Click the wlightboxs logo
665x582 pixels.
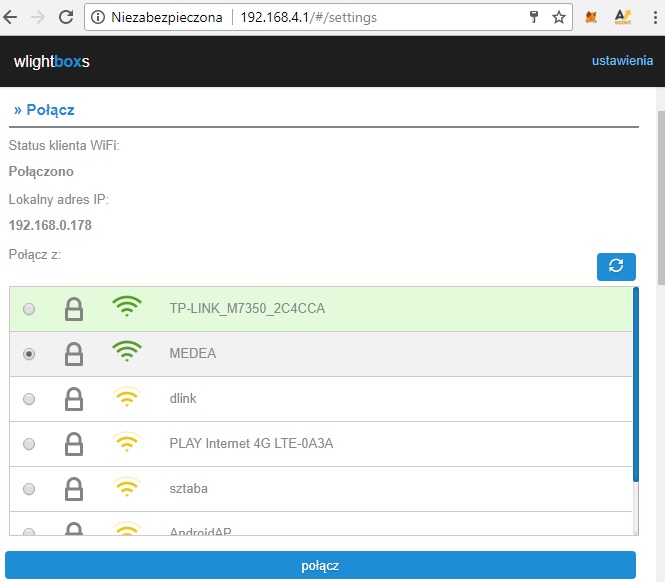point(51,62)
